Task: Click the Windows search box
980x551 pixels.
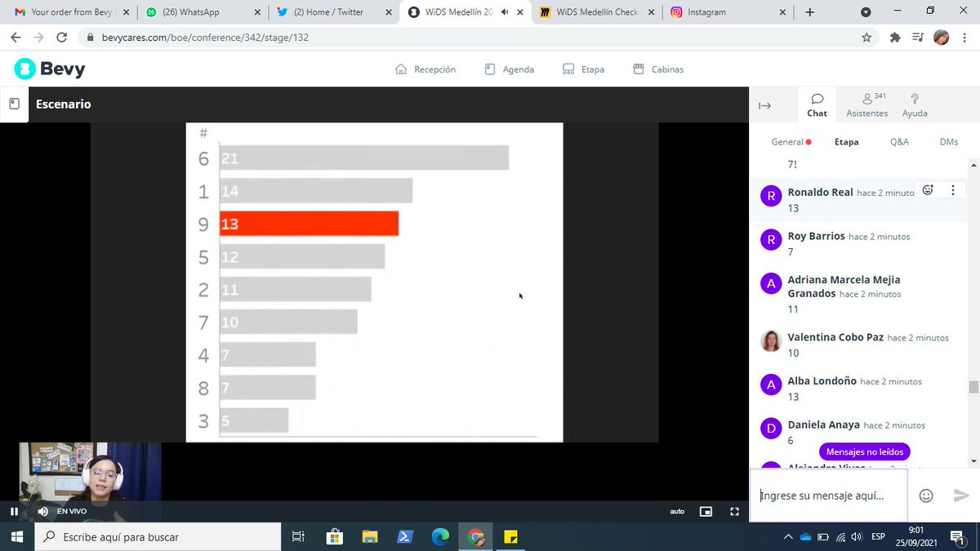Action: click(158, 536)
